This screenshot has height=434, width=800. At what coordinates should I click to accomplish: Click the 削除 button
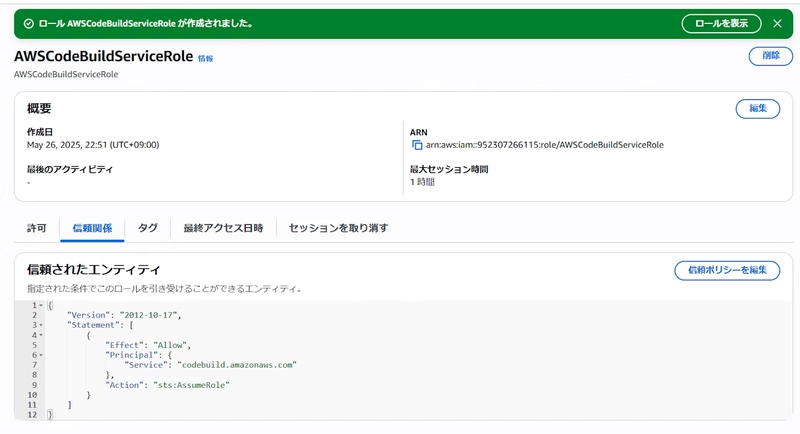pyautogui.click(x=770, y=56)
